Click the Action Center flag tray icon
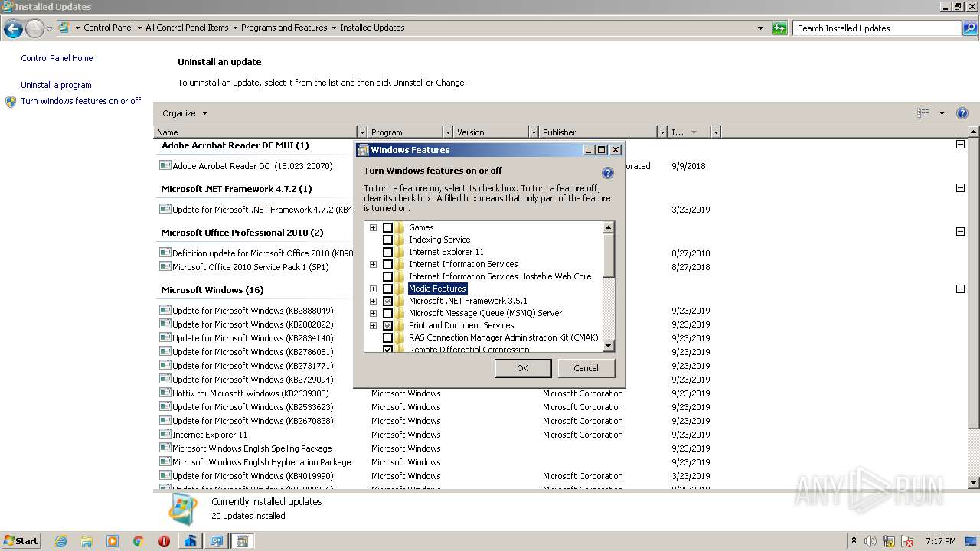 pos(908,541)
